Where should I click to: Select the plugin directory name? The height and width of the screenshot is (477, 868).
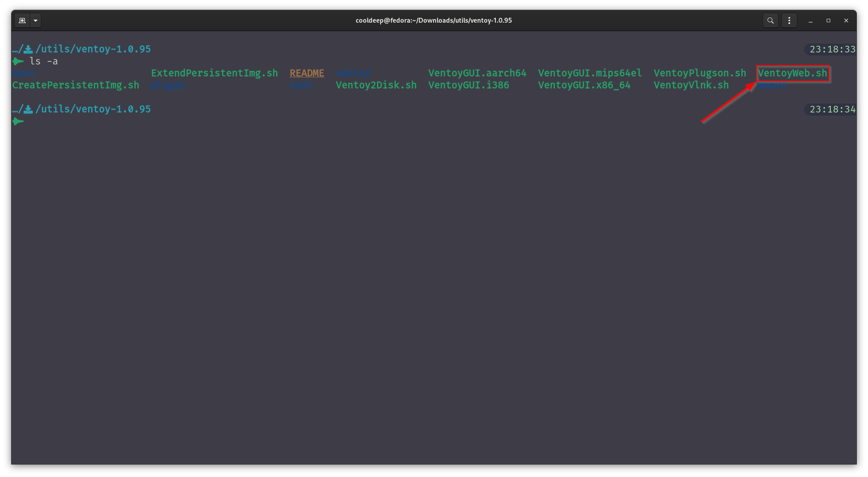pos(168,85)
